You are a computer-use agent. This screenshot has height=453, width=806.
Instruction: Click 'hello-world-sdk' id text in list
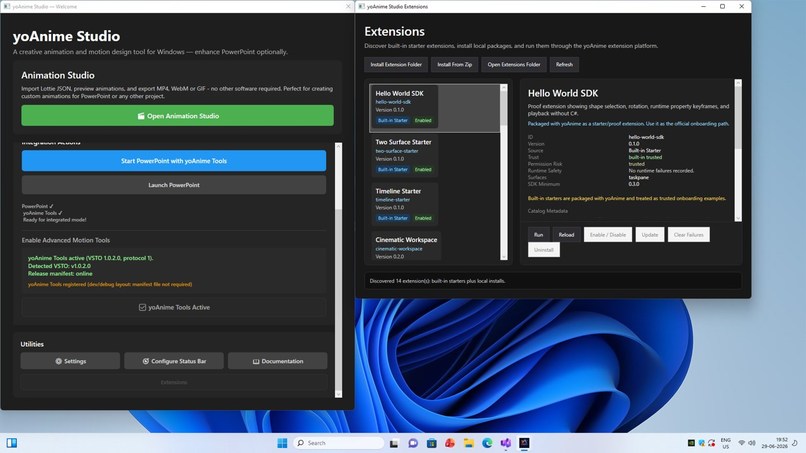(393, 102)
